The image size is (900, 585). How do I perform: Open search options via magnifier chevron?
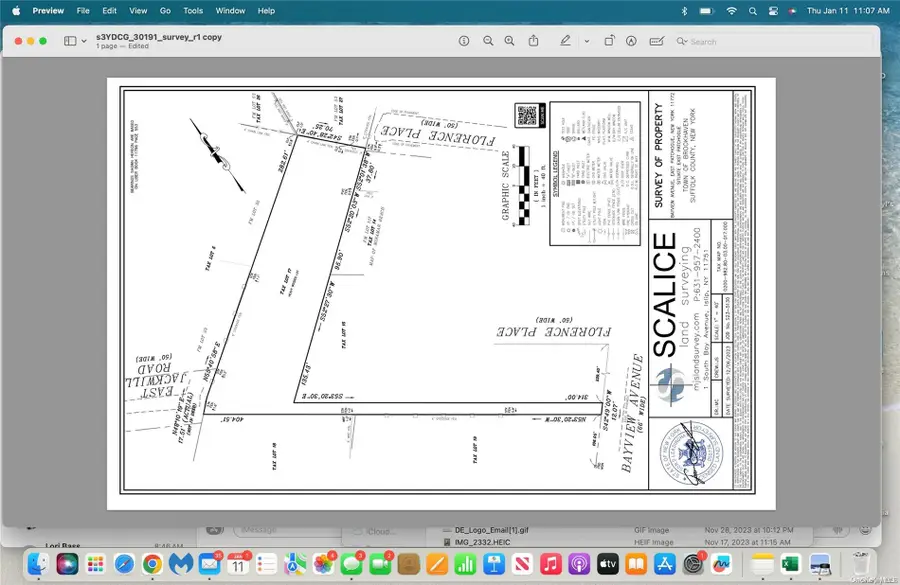[x=682, y=41]
